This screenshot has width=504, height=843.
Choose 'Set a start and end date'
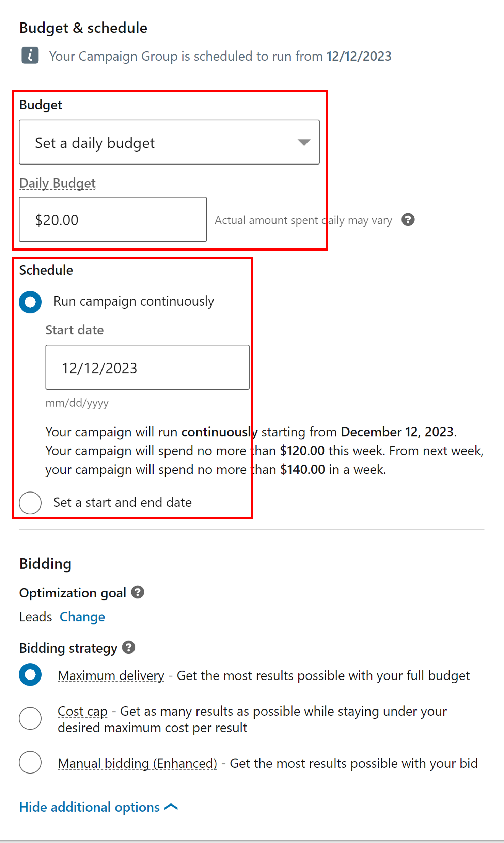pos(30,502)
